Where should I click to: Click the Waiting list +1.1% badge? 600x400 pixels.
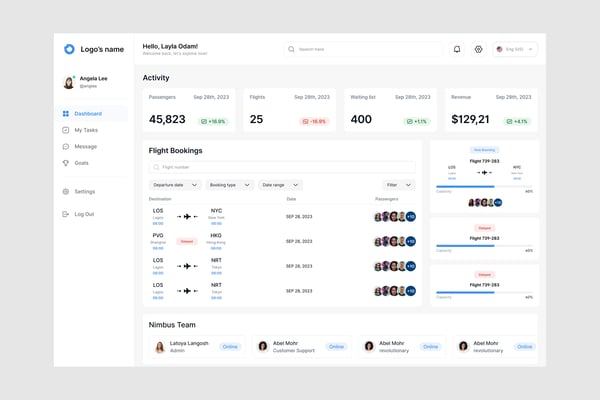coord(417,121)
